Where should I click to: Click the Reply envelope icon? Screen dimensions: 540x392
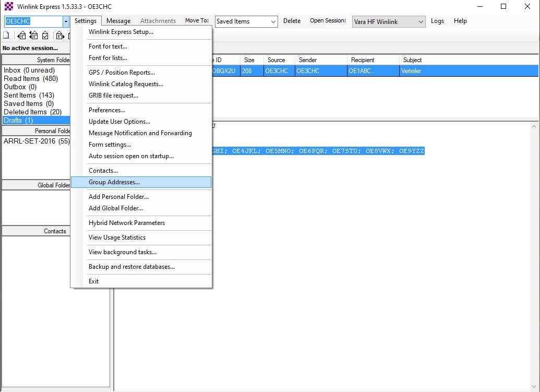click(x=22, y=35)
